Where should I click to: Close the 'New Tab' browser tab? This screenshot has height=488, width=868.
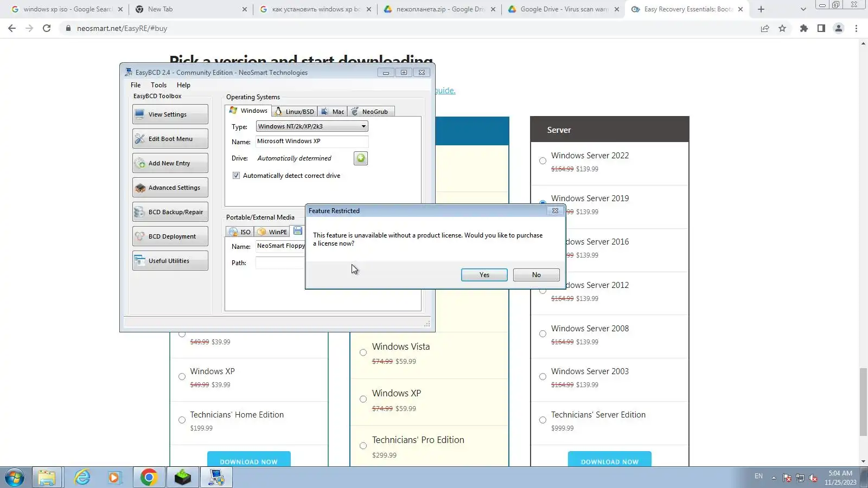[x=245, y=9]
